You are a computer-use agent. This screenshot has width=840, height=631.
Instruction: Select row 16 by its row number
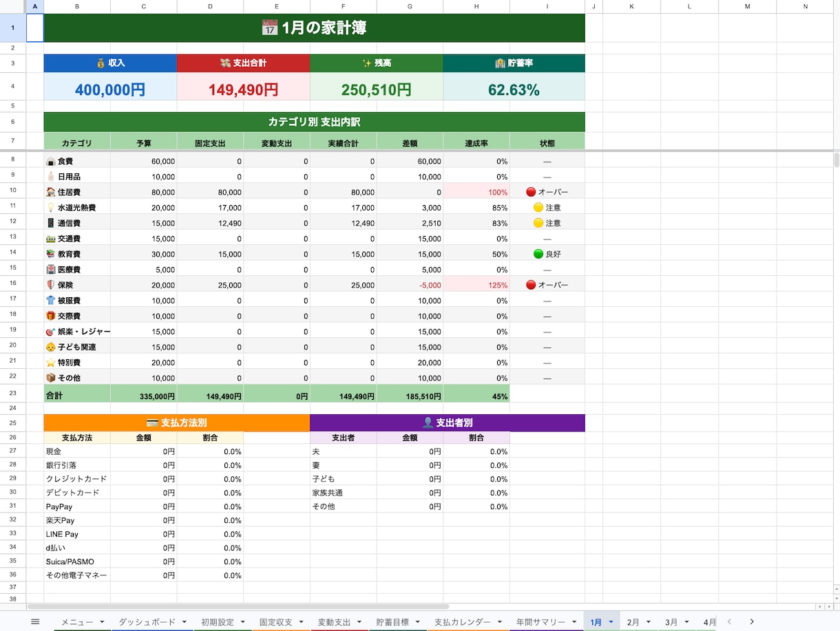[13, 284]
